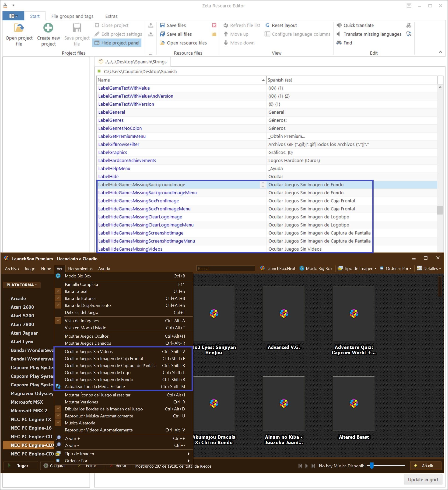Collapse the Zeta ribbon with chevron
The width and height of the screenshot is (448, 490).
[440, 52]
